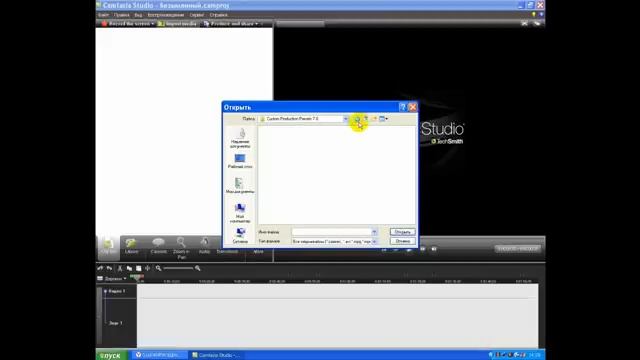Screen dimensions: 640x360
Task: Click the timeline cut scissors icon
Action: [x=120, y=268]
